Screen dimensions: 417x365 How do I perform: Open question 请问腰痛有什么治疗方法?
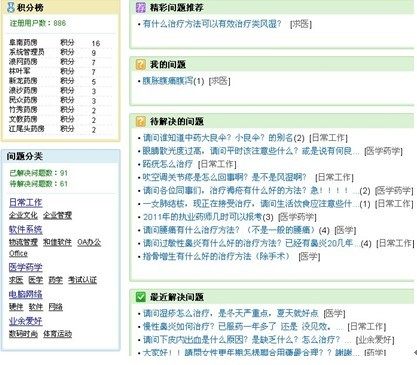pyautogui.click(x=230, y=230)
